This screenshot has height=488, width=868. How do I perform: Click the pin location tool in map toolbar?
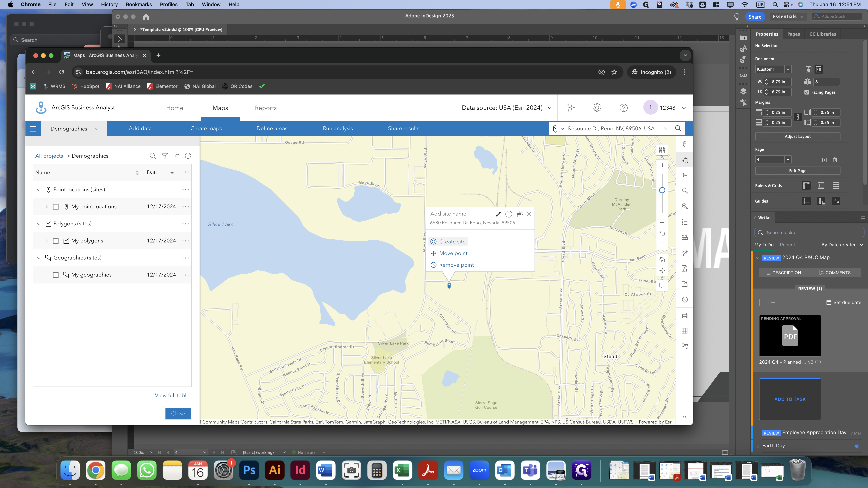click(x=685, y=144)
